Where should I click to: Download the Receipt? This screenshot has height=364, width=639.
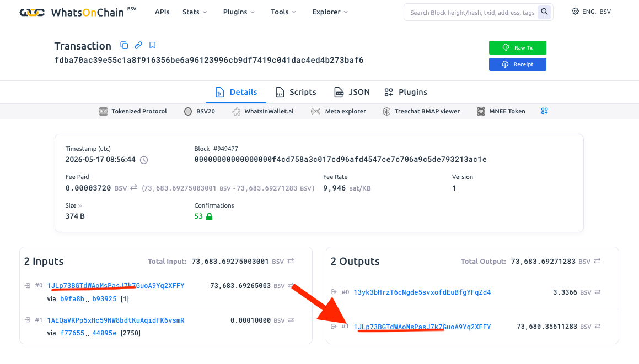(518, 64)
